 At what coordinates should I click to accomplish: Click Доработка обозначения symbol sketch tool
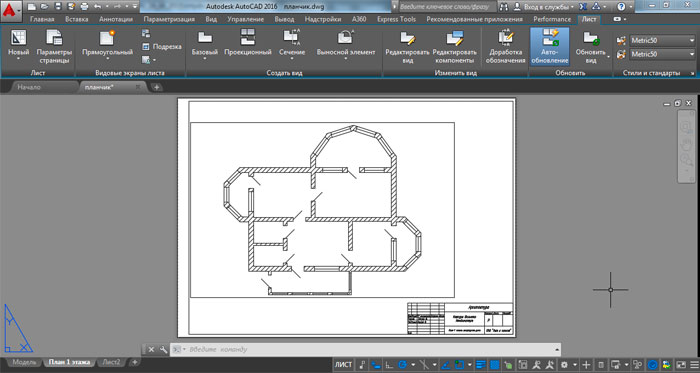(506, 46)
